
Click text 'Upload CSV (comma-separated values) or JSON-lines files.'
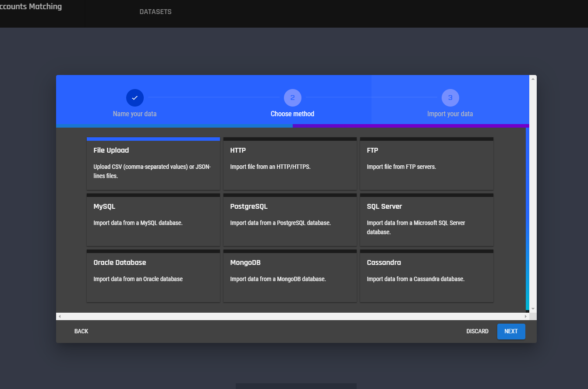tap(152, 171)
